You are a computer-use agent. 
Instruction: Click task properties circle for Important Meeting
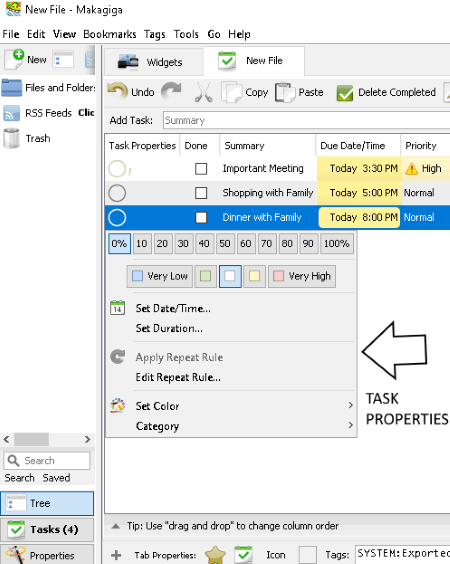click(117, 169)
